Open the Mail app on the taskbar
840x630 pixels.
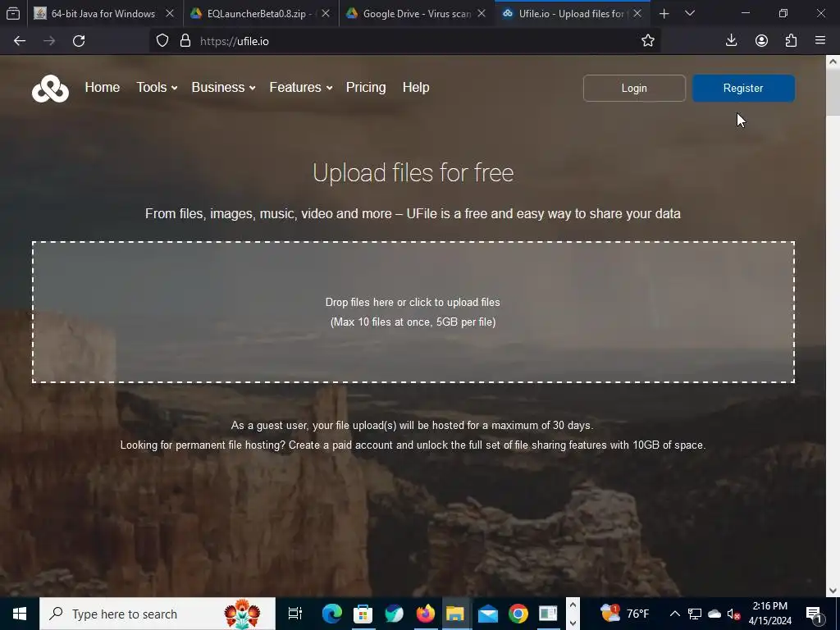coord(487,614)
